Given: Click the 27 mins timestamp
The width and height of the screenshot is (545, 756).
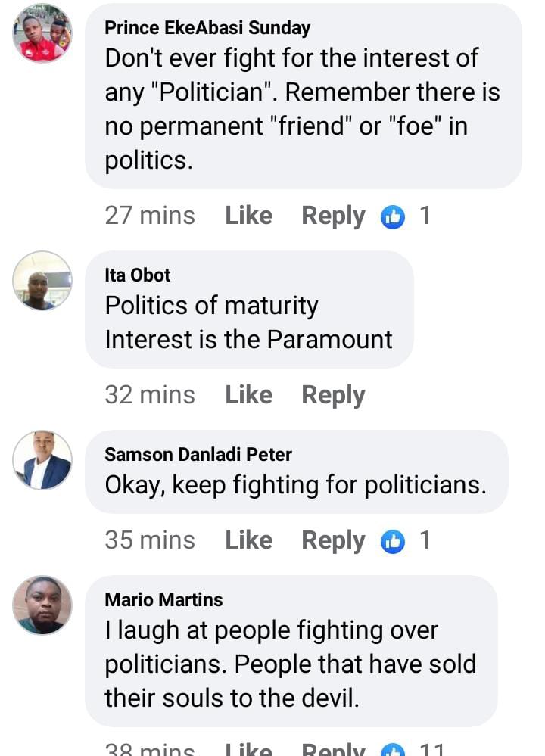Looking at the screenshot, I should point(150,216).
